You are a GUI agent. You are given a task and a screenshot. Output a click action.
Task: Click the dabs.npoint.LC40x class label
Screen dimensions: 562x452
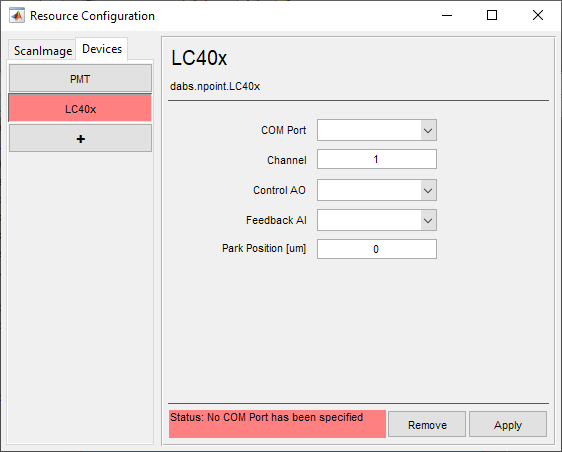click(215, 87)
